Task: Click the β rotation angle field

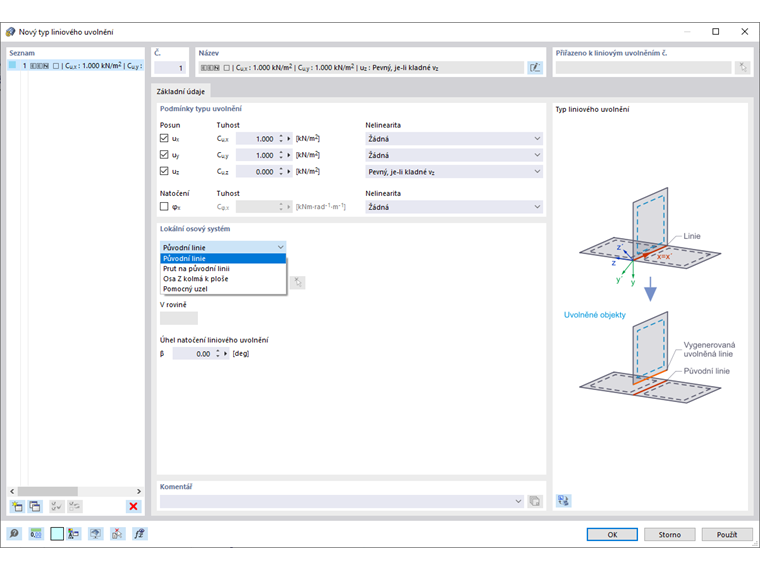Action: click(x=193, y=354)
